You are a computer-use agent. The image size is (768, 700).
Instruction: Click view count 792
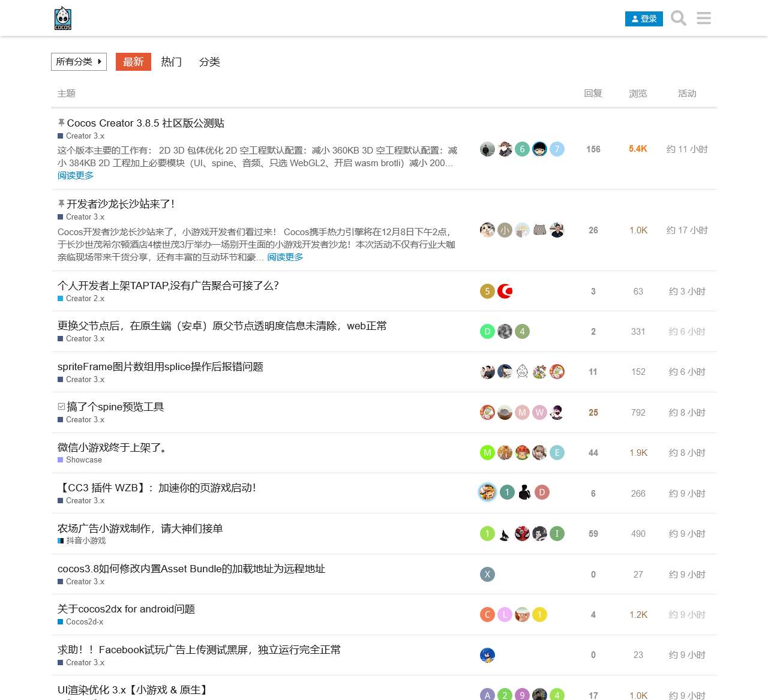tap(638, 413)
